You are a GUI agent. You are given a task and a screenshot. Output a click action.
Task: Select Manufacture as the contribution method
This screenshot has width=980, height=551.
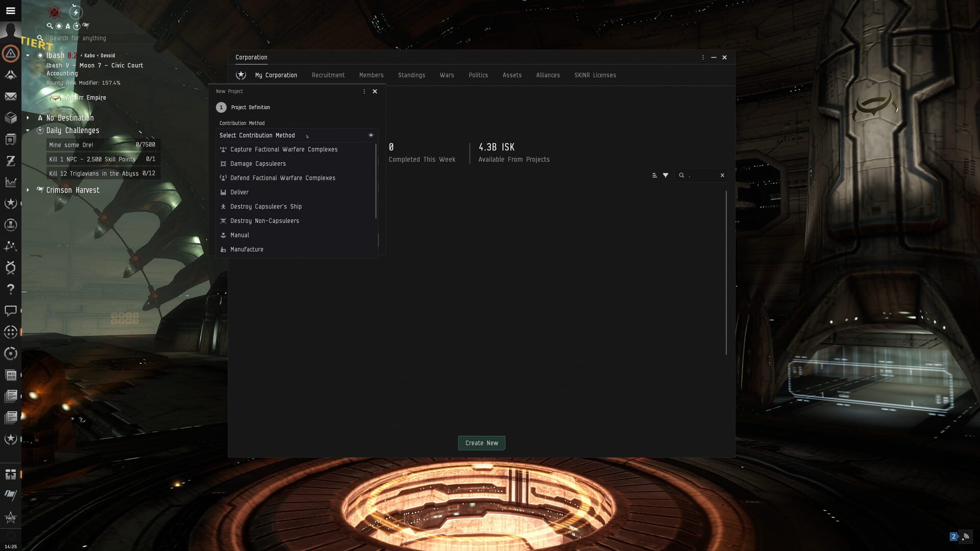(x=247, y=249)
